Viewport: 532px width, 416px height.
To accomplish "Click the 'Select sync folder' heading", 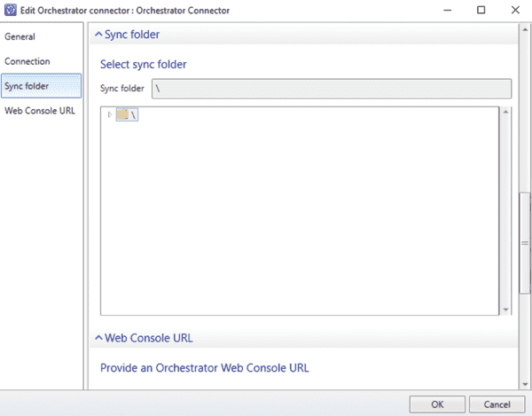I will (143, 65).
